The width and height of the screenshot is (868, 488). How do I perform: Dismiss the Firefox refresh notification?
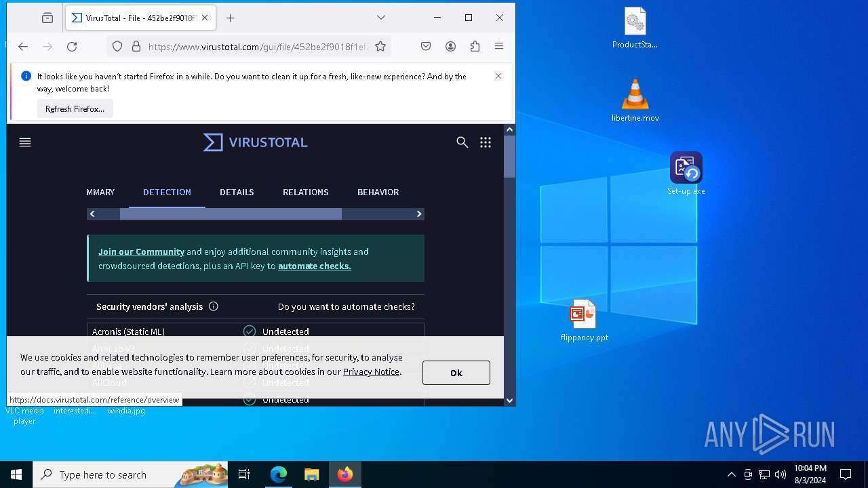tap(498, 76)
